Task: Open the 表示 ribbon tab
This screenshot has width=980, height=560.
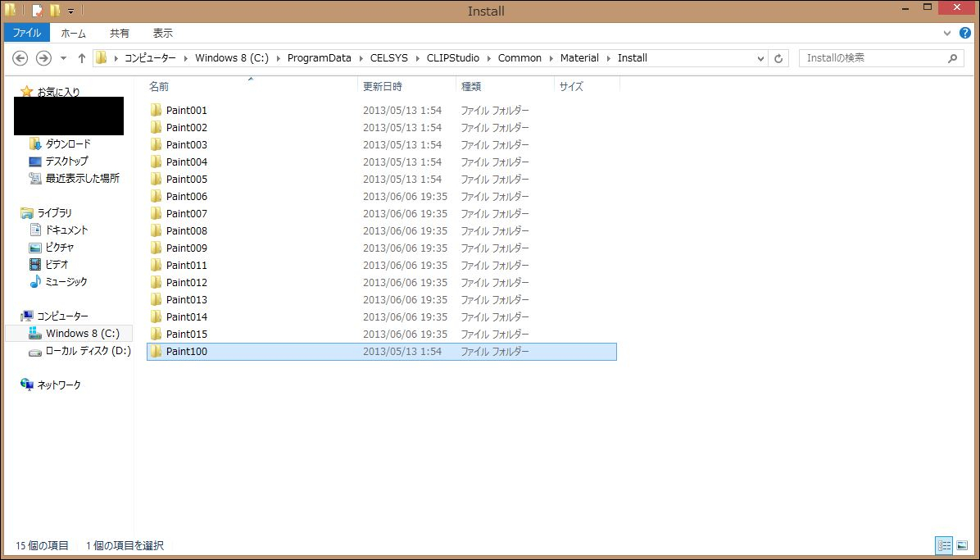Action: click(x=162, y=33)
